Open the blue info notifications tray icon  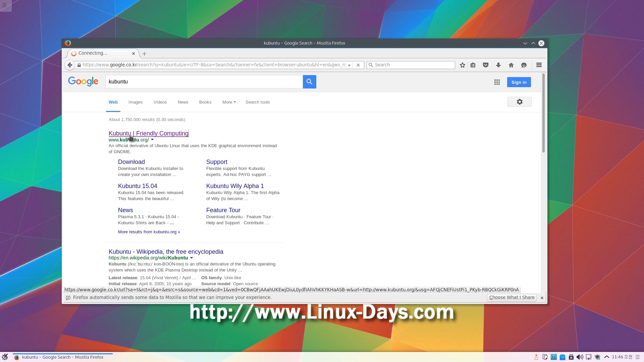point(554,357)
